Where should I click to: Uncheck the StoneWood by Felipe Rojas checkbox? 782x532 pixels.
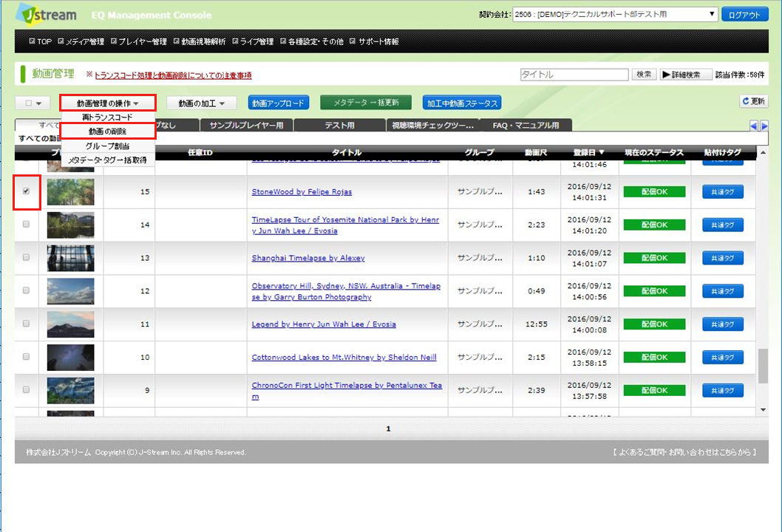click(27, 191)
